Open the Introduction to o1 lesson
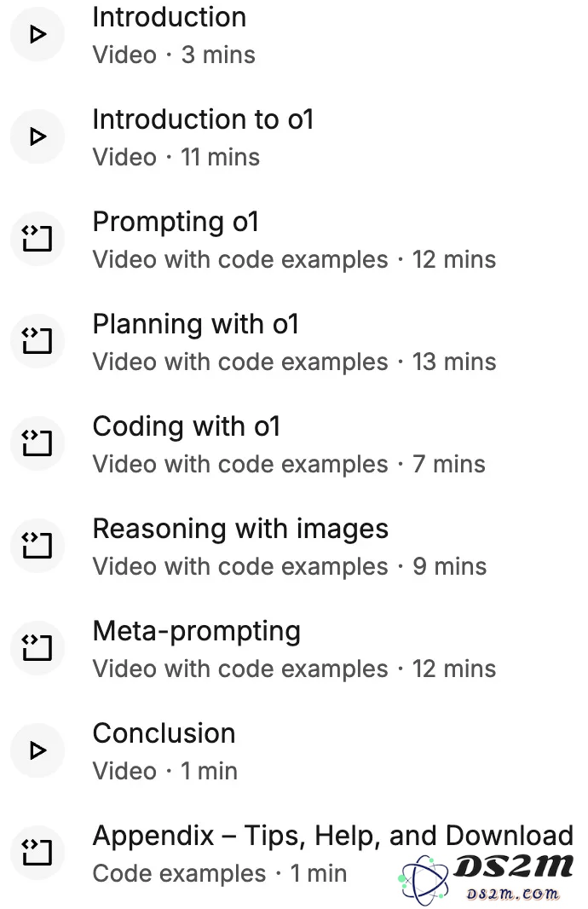This screenshot has width=588, height=909. [x=204, y=119]
